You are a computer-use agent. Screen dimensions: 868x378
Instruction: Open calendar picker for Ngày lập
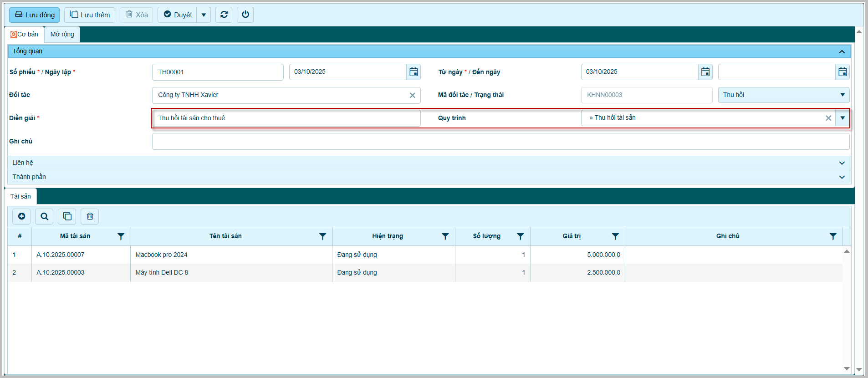[x=413, y=72]
